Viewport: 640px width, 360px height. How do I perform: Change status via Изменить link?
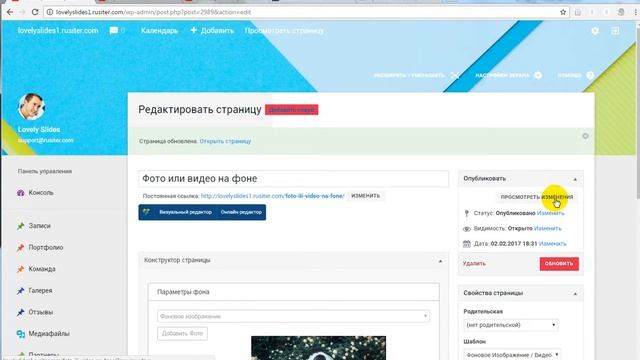[x=551, y=213]
